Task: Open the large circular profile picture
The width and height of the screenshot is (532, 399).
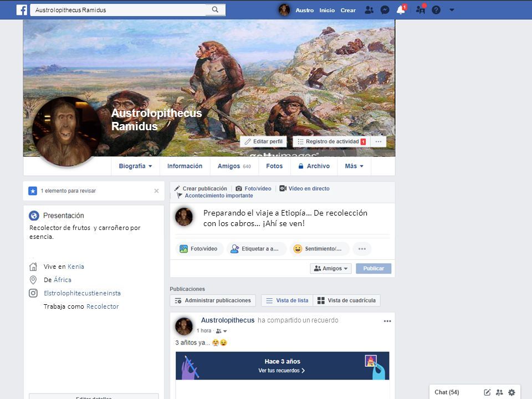Action: (66, 132)
